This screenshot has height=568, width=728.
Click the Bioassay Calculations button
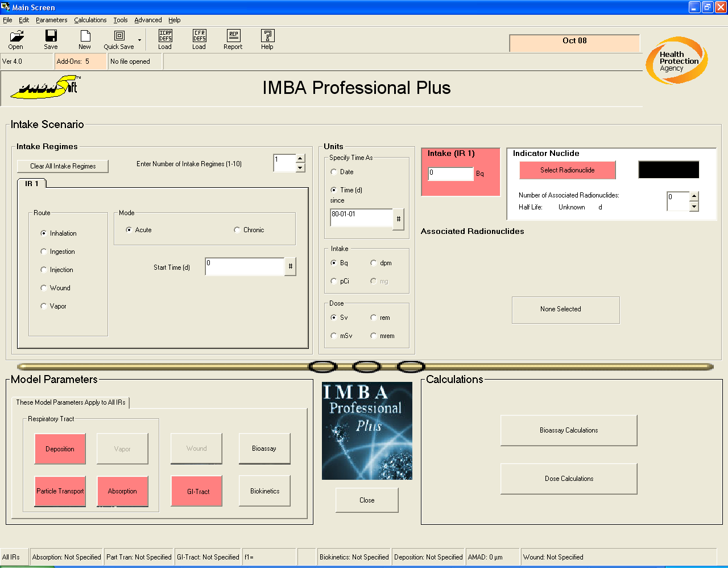coord(569,430)
